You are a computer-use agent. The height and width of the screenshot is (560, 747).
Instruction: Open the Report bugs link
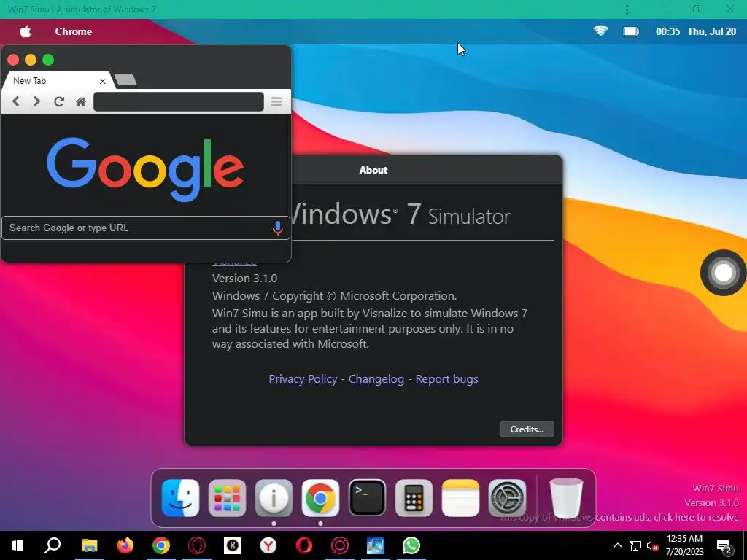tap(447, 379)
